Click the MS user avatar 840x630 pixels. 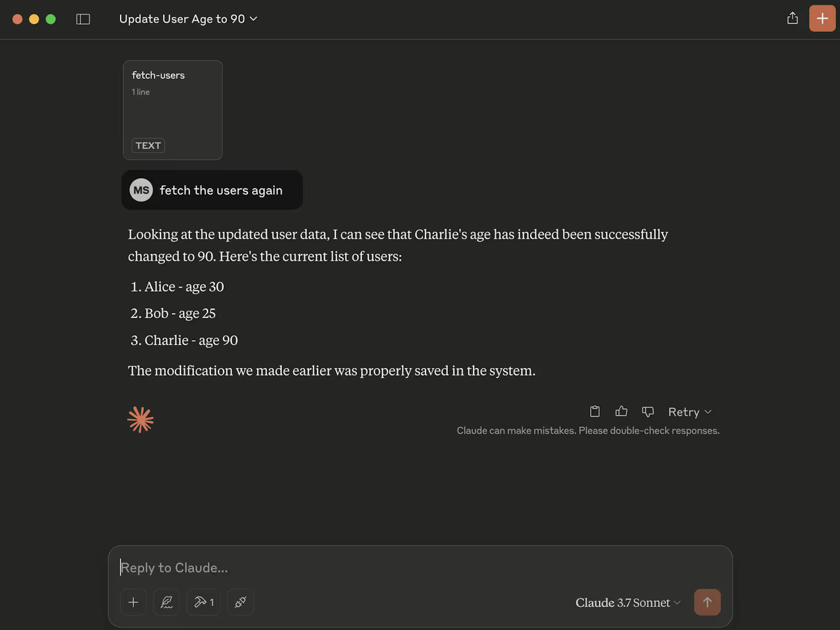[x=141, y=190]
